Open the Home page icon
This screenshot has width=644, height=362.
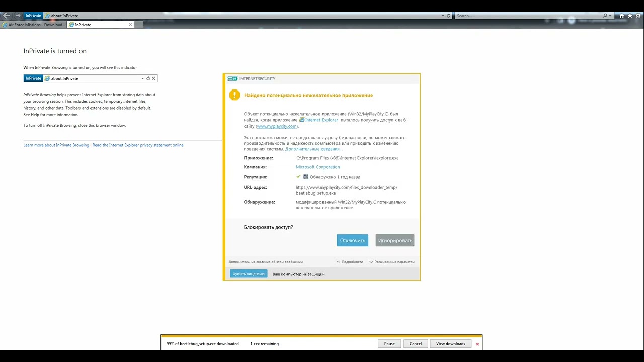(622, 16)
